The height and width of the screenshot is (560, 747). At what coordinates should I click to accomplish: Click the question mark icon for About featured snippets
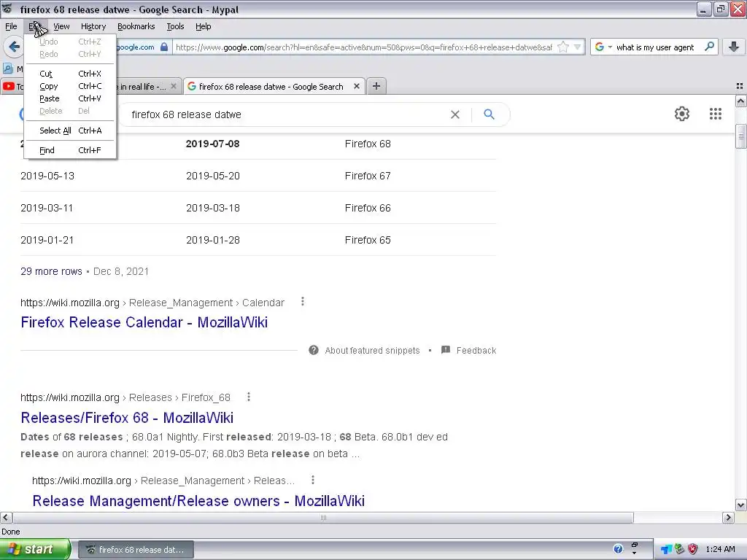click(x=314, y=350)
